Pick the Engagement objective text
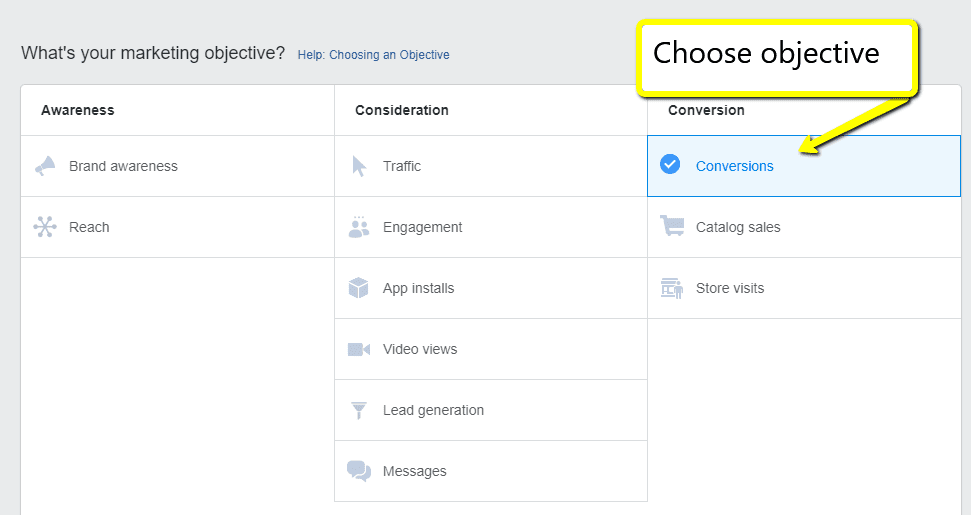This screenshot has width=971, height=515. coord(422,227)
